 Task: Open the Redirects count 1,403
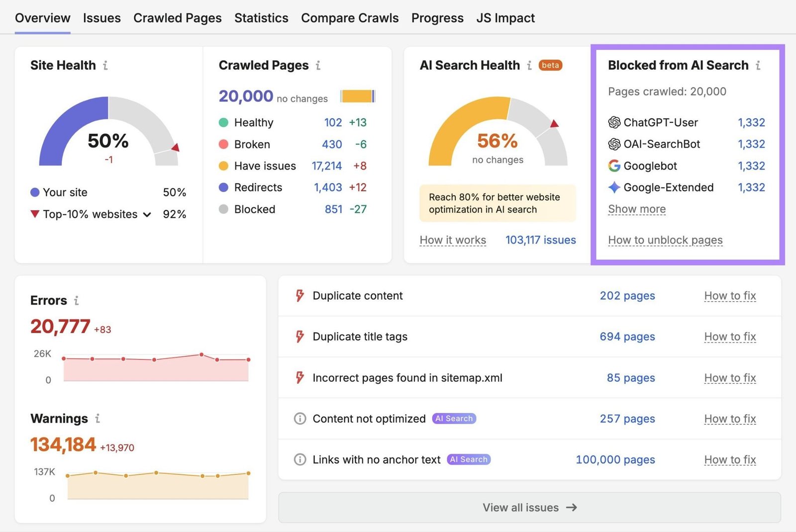click(x=328, y=187)
